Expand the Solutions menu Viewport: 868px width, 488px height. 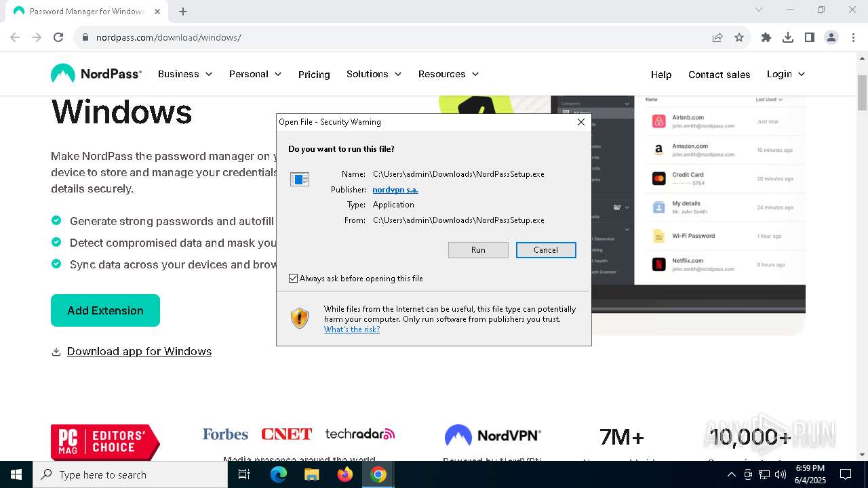(x=374, y=74)
